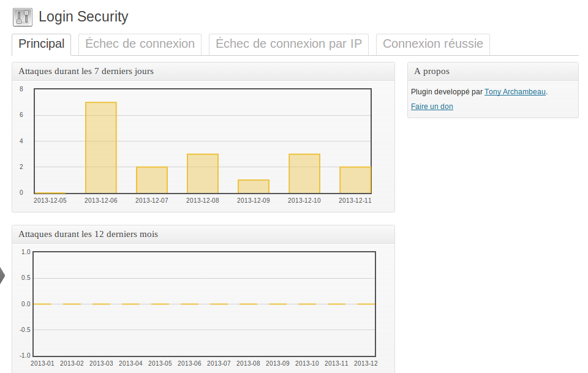Collapse the 12 derniers mois panel header
588x373 pixels.
(x=203, y=235)
